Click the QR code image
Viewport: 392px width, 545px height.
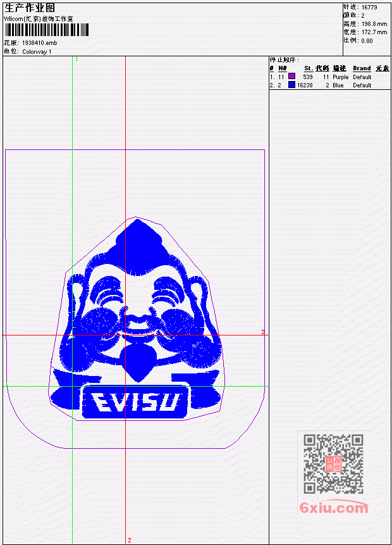[333, 464]
